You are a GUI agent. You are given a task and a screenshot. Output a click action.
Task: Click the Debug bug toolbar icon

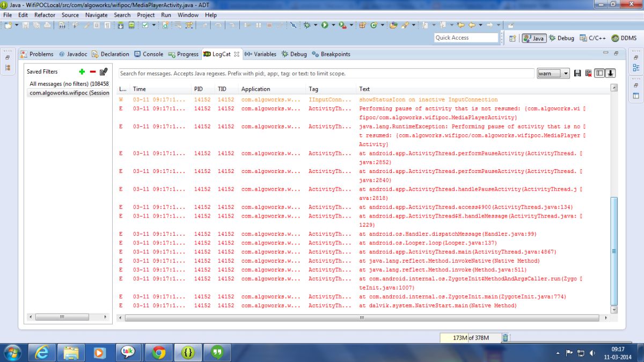[x=307, y=25]
